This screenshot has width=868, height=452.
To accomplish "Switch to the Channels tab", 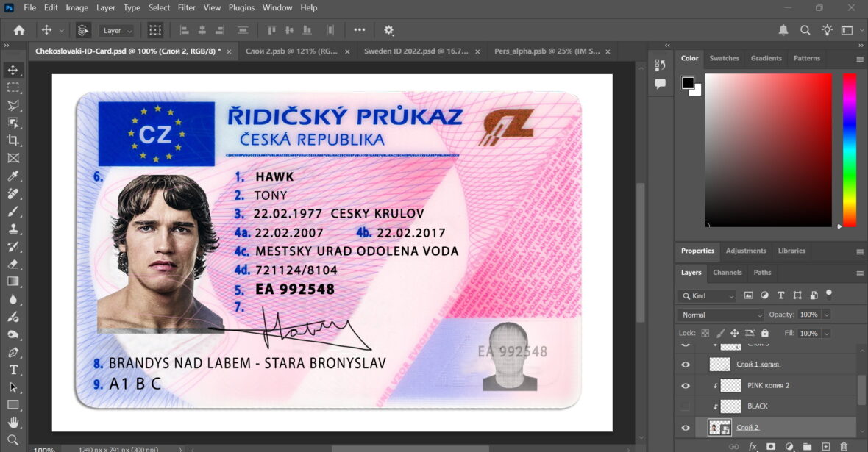I will (x=727, y=273).
